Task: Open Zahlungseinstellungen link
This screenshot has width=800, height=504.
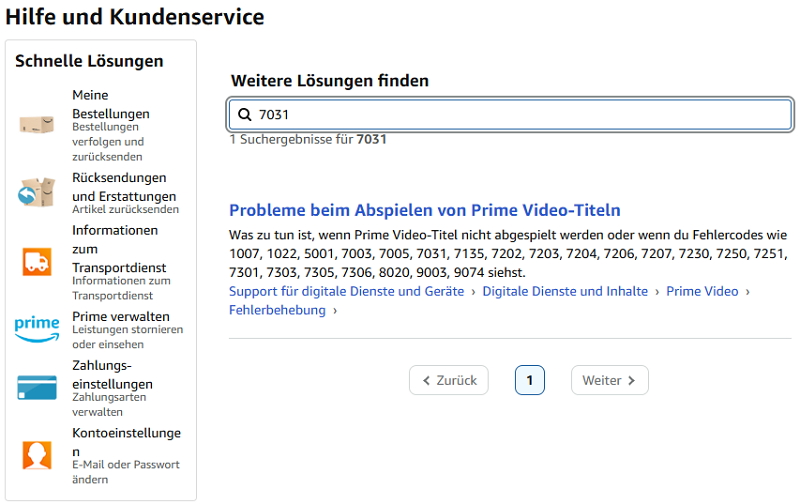Action: click(x=112, y=374)
